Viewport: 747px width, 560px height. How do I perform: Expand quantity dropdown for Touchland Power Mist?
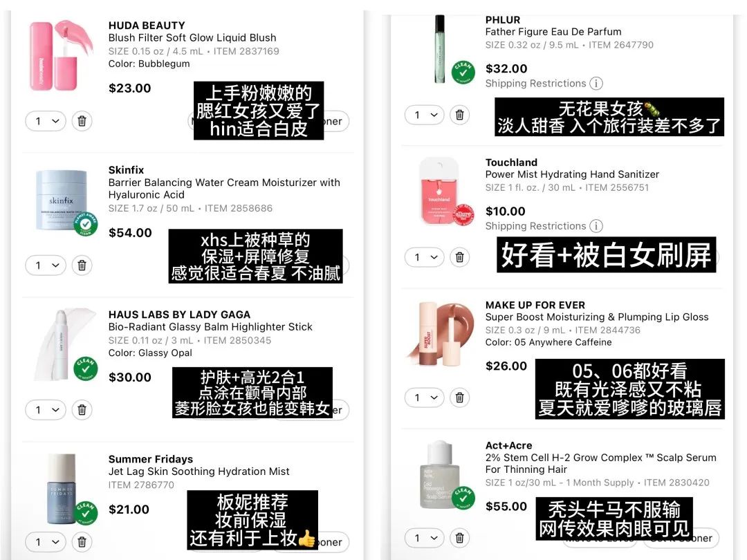pyautogui.click(x=424, y=257)
